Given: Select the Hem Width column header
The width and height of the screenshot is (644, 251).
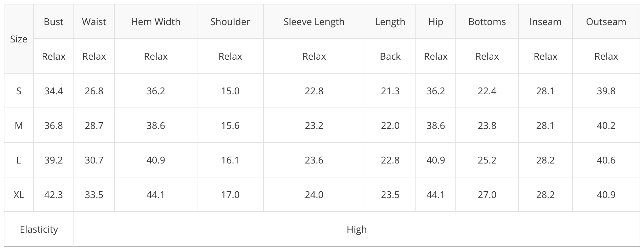Looking at the screenshot, I should coord(156,22).
